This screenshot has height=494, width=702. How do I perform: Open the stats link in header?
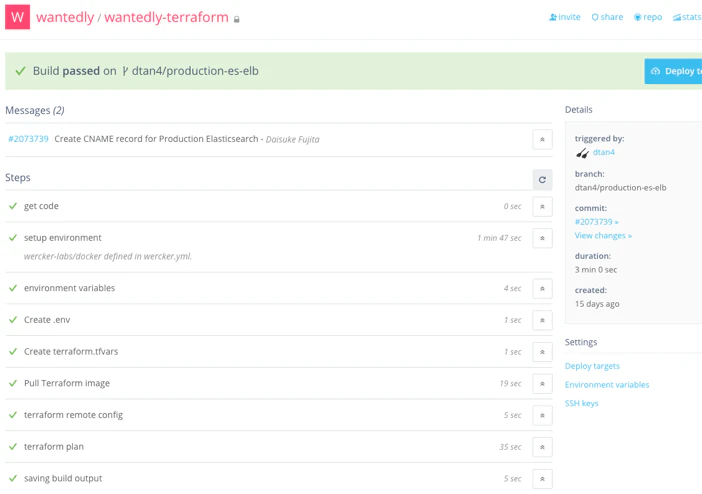[687, 17]
